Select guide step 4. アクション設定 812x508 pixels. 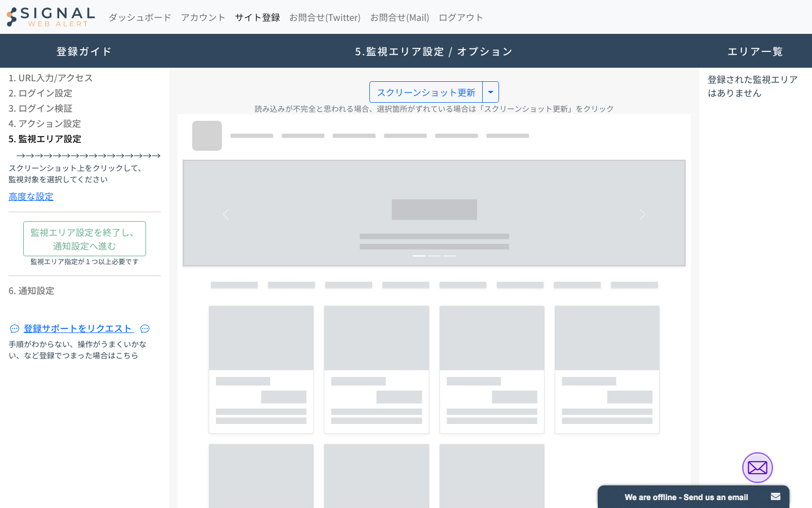coord(45,124)
